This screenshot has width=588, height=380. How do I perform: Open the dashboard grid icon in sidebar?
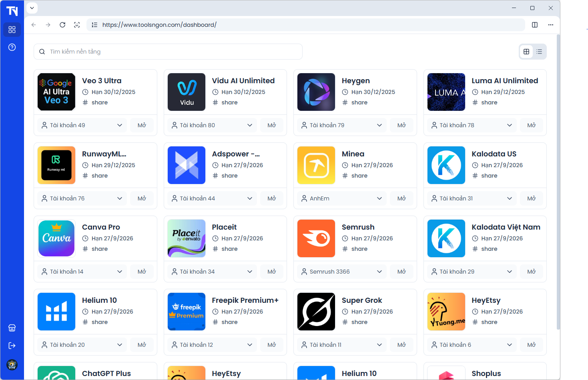tap(12, 30)
